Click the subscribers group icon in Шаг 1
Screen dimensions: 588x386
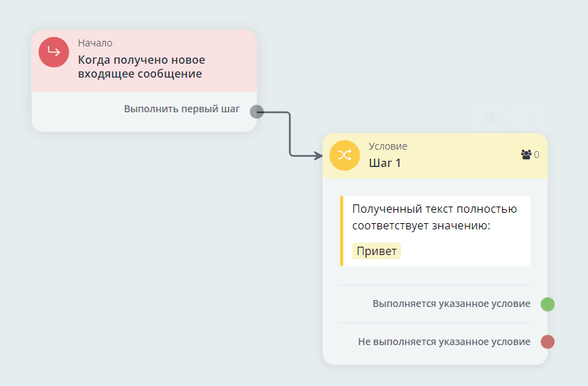pos(526,155)
